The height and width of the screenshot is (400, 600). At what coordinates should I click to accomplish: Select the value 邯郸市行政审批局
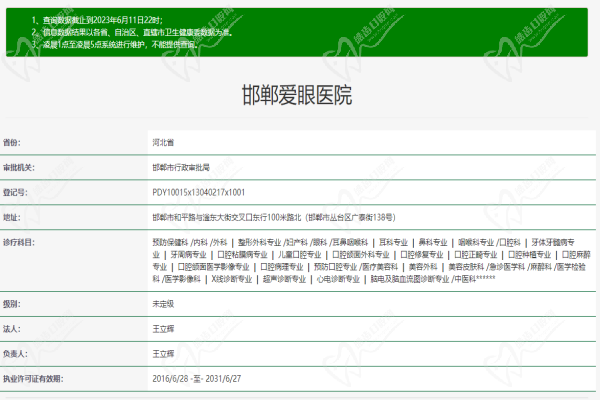181,168
